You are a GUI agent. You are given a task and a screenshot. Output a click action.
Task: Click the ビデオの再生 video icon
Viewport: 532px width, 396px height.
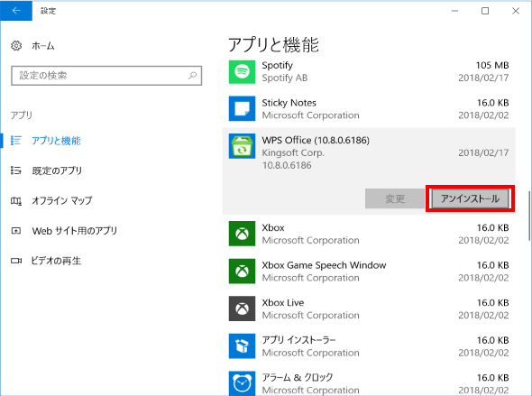point(16,261)
